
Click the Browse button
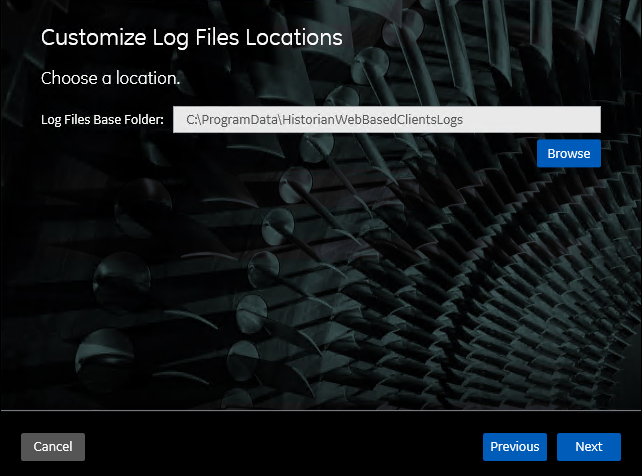pos(569,153)
